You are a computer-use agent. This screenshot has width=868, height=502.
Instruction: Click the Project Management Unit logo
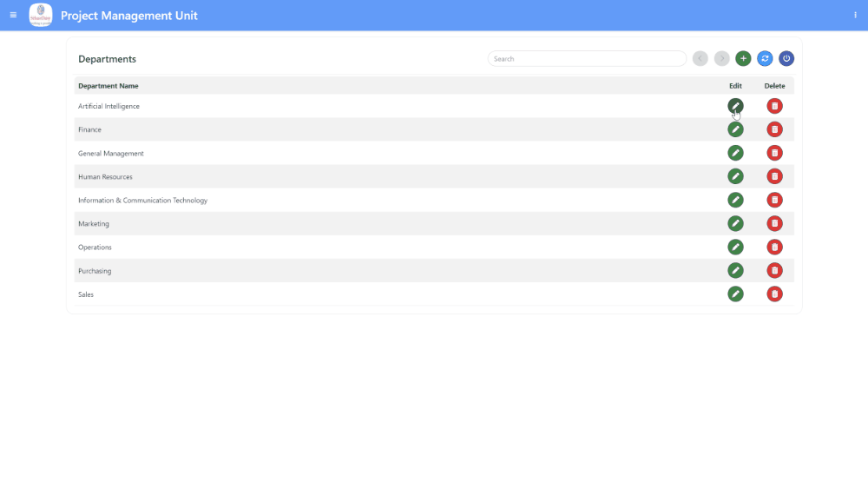(x=41, y=15)
